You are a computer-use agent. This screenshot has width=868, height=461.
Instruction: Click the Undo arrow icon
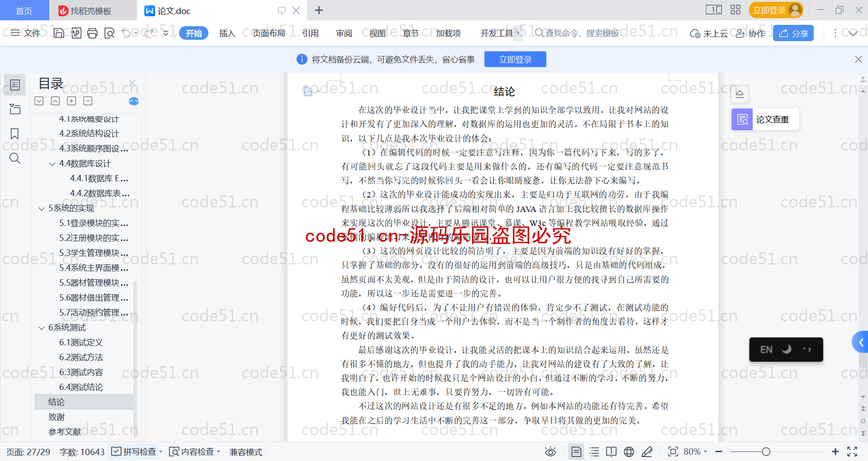click(x=126, y=33)
